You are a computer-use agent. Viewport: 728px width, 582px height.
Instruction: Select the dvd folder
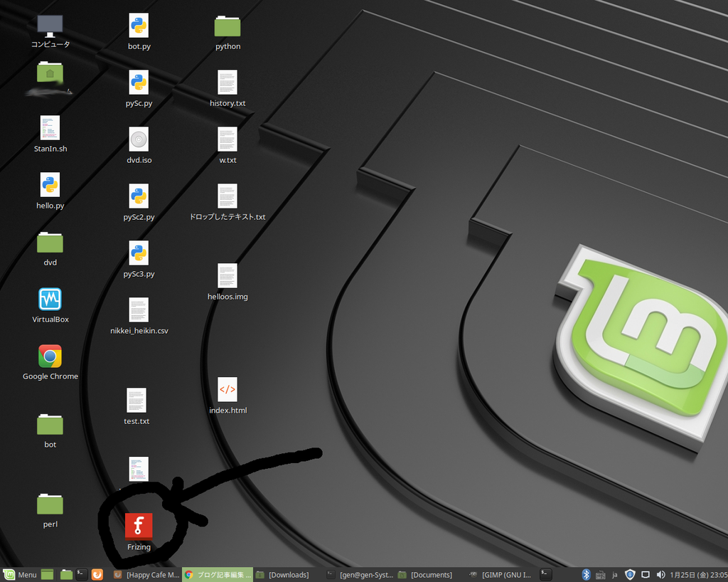(50, 243)
